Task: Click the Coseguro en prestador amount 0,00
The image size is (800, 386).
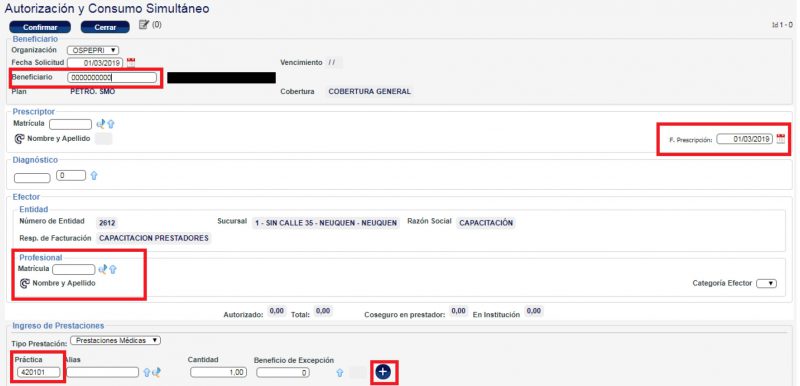Action: point(459,311)
